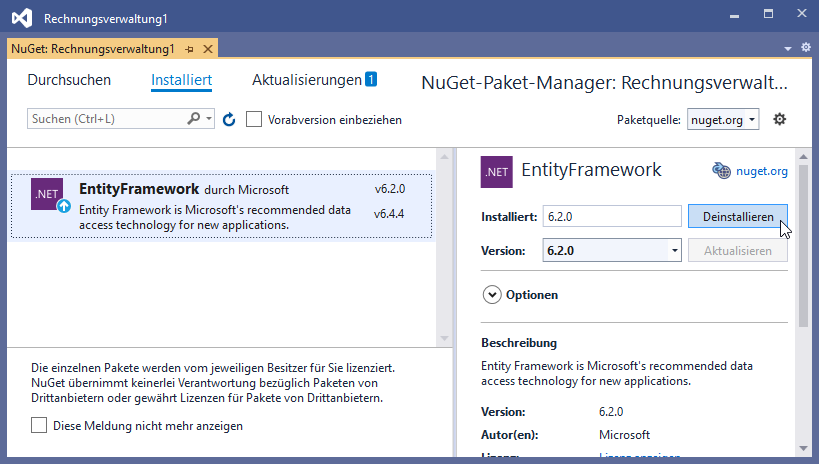Switch to the Durchsuchen tab
This screenshot has width=819, height=464.
pos(69,80)
